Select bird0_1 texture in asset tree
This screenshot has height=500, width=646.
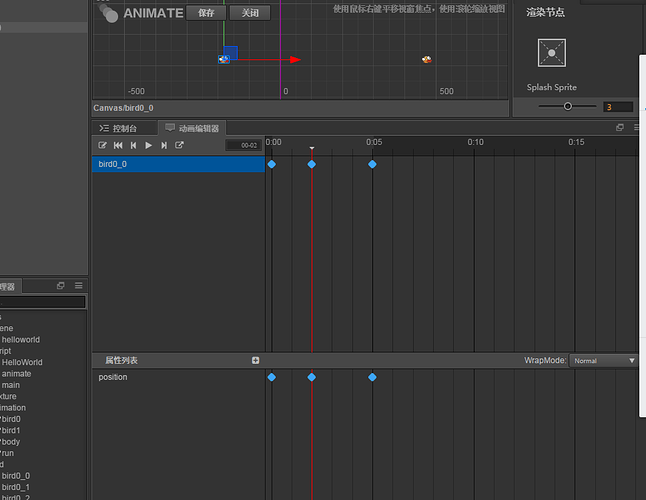coord(16,487)
